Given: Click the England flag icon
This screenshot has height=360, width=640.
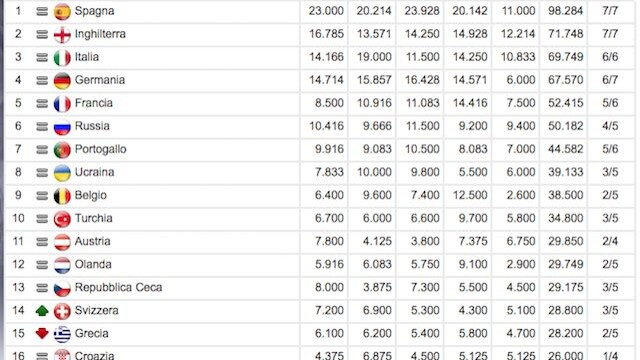Looking at the screenshot, I should coord(62,35).
